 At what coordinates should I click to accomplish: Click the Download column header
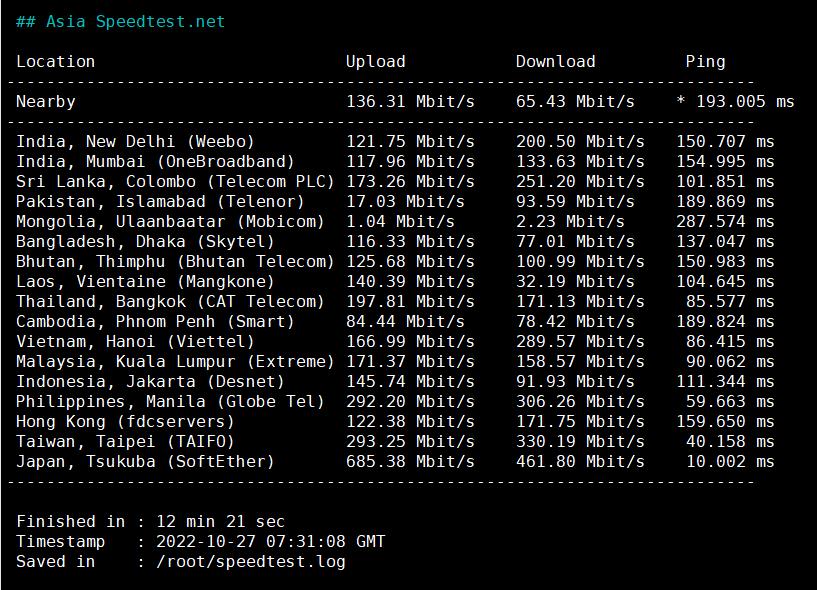pos(555,62)
